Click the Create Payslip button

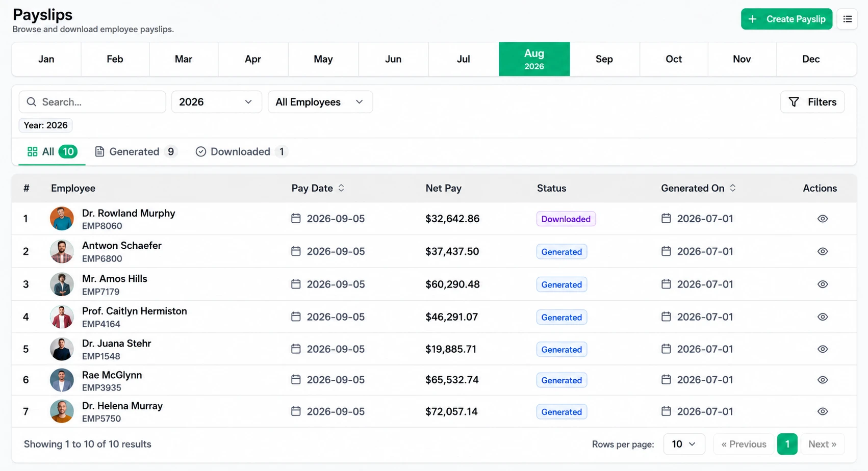click(786, 19)
